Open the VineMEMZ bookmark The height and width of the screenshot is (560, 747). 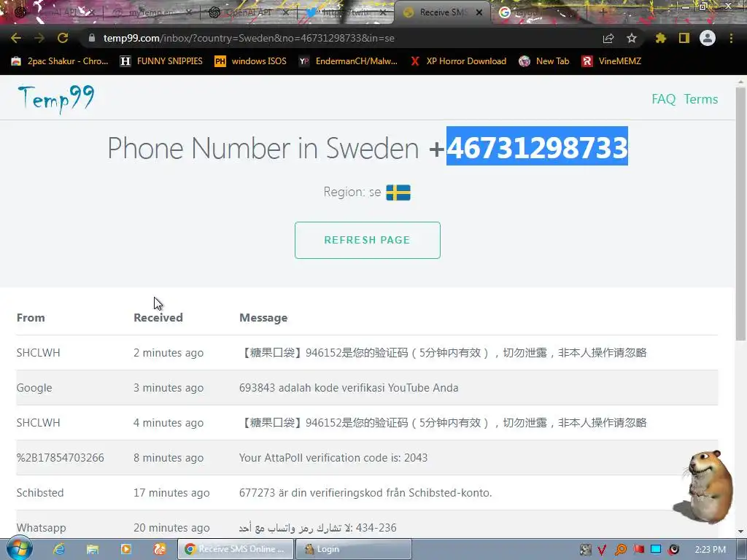click(x=612, y=61)
